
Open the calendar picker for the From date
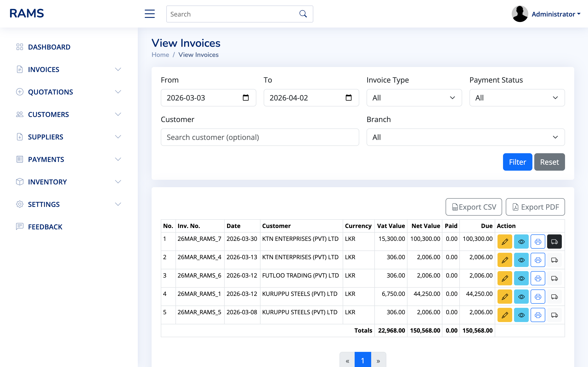tap(246, 97)
